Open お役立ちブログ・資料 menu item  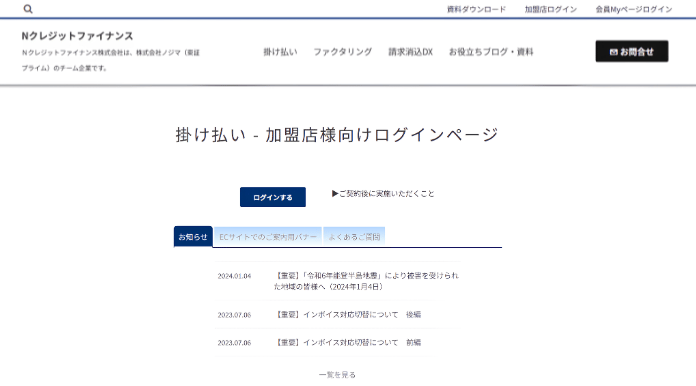pos(491,52)
